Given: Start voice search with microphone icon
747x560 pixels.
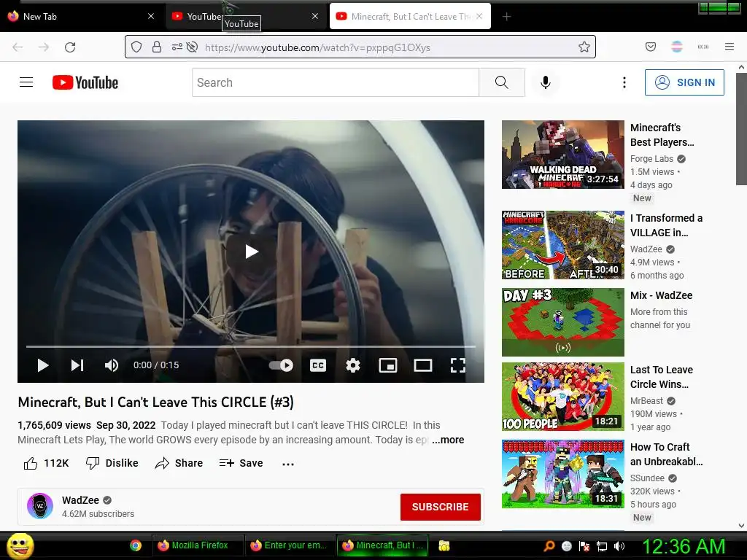Looking at the screenshot, I should pyautogui.click(x=546, y=82).
